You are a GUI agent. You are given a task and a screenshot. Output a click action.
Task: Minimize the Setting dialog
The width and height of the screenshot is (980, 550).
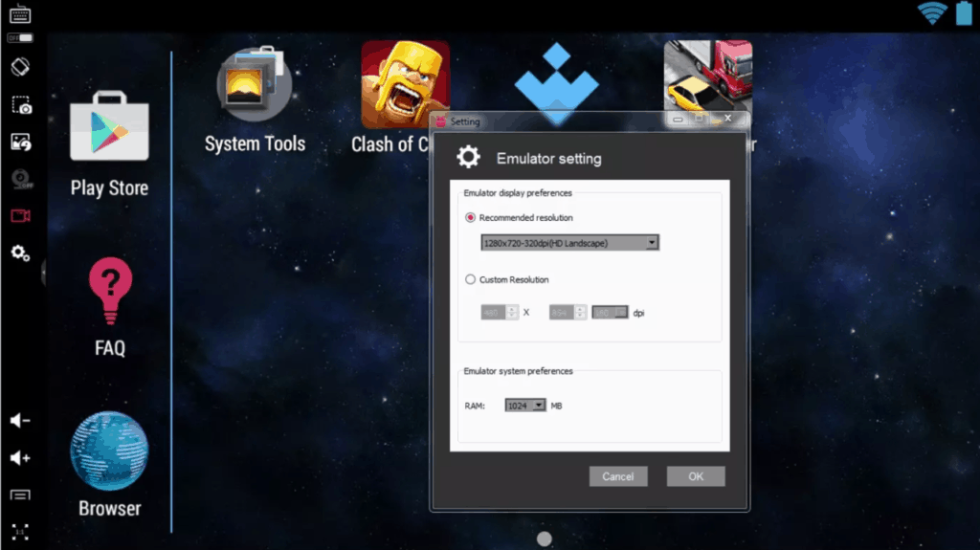[x=678, y=119]
